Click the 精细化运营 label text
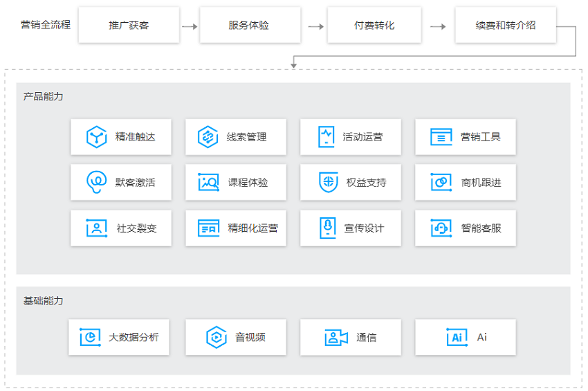The height and width of the screenshot is (391, 588). [253, 228]
